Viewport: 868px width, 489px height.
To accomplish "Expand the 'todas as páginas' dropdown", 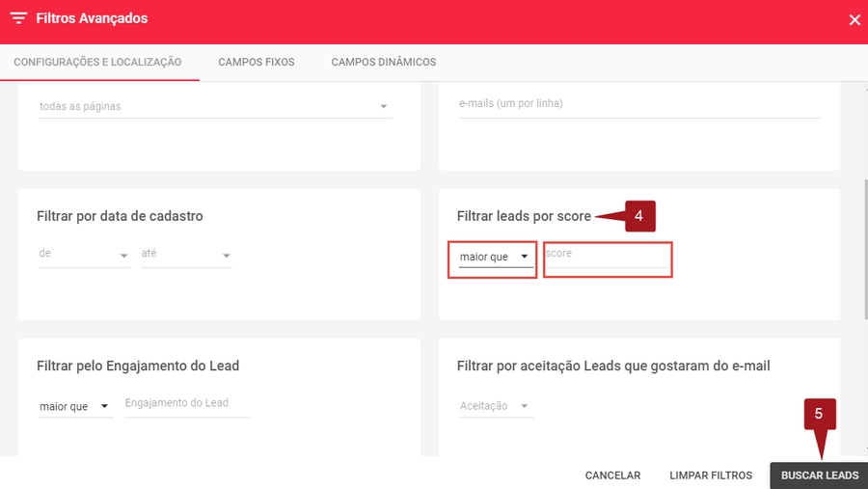I will point(214,106).
